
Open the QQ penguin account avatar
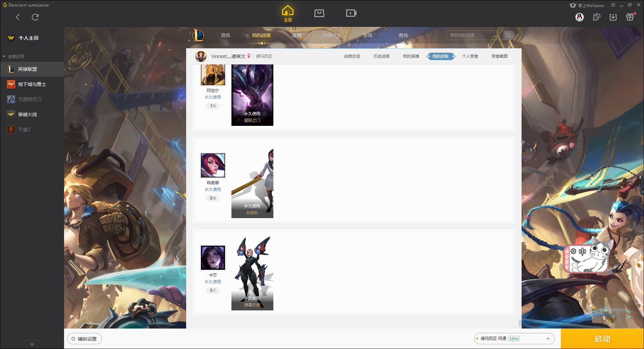580,17
